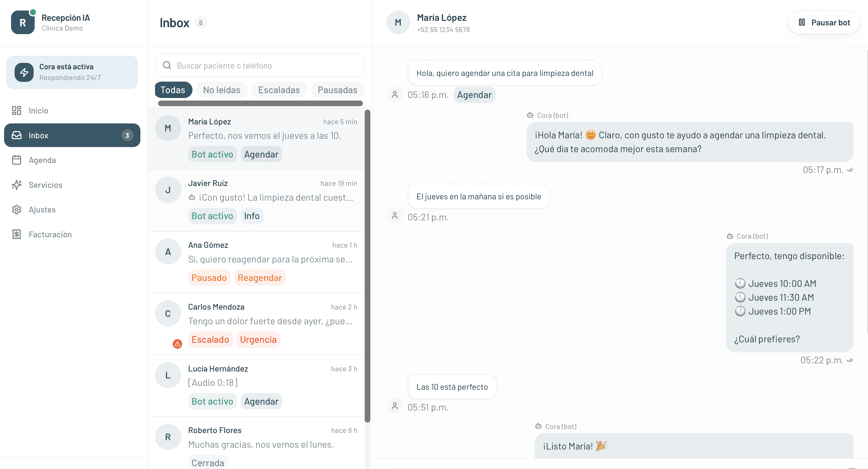Click the R avatar for Roberto Flores
This screenshot has width=868, height=469.
click(168, 437)
